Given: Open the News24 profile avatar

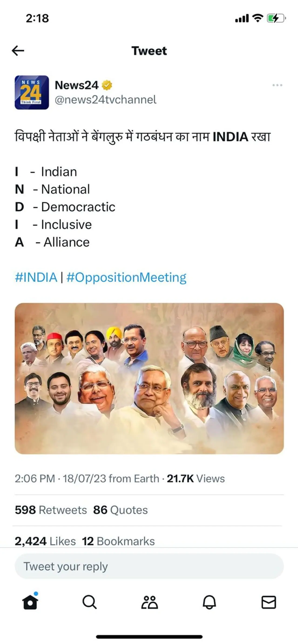Looking at the screenshot, I should (32, 92).
